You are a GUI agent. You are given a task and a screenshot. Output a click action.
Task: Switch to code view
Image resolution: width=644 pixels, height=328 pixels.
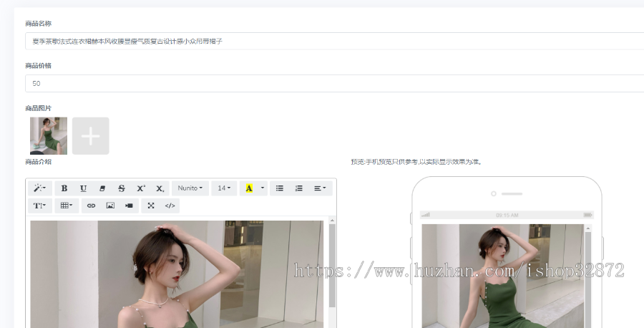(170, 206)
